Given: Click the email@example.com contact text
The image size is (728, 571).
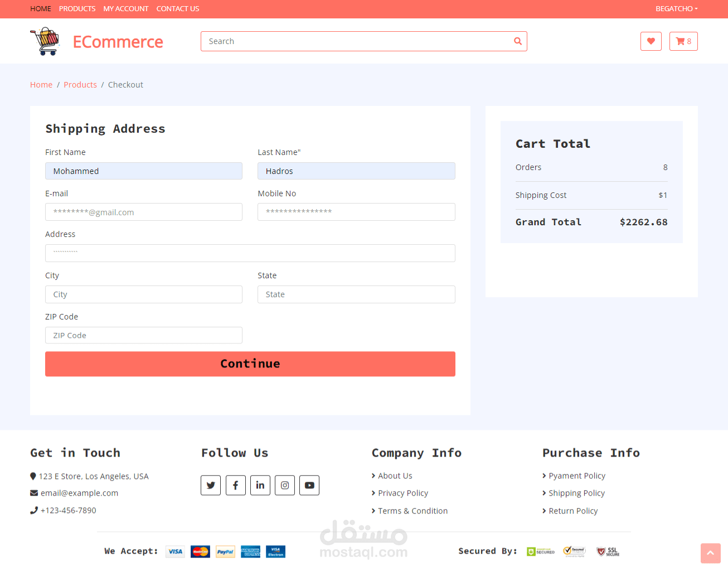Looking at the screenshot, I should point(79,493).
